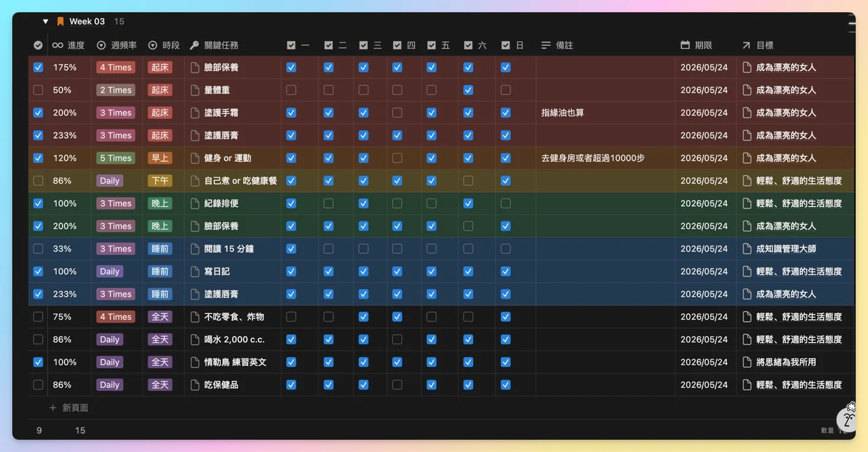Open the page icon beside 成知識管理大師
This screenshot has width=868, height=452.
[x=747, y=249]
